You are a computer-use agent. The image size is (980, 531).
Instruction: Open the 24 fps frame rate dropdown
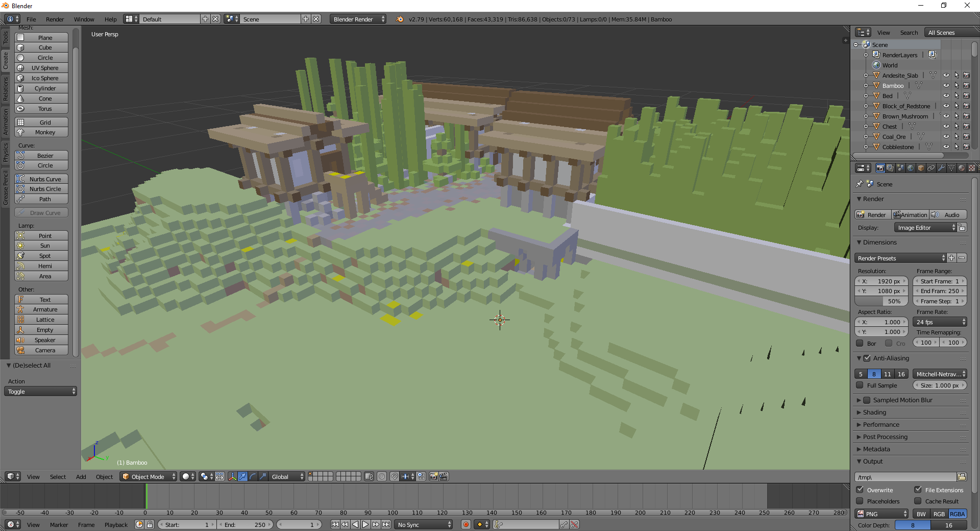940,322
